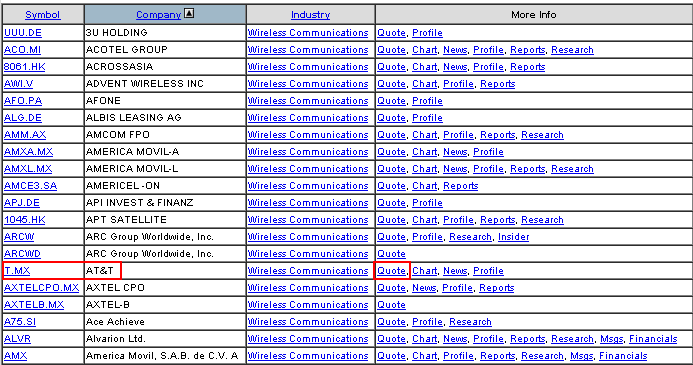Open Quote link for AT&T

pyautogui.click(x=391, y=271)
